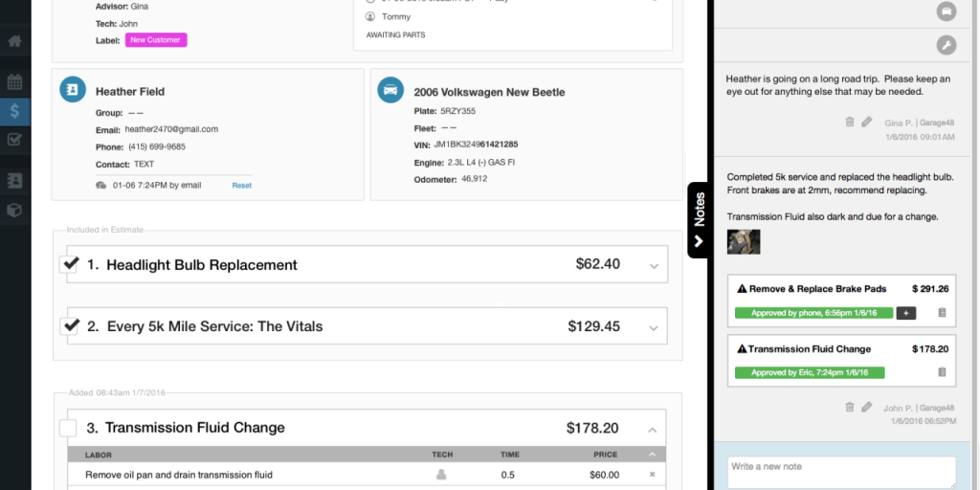Open the calendar icon in sidebar
Image resolution: width=980 pixels, height=490 pixels.
[14, 82]
